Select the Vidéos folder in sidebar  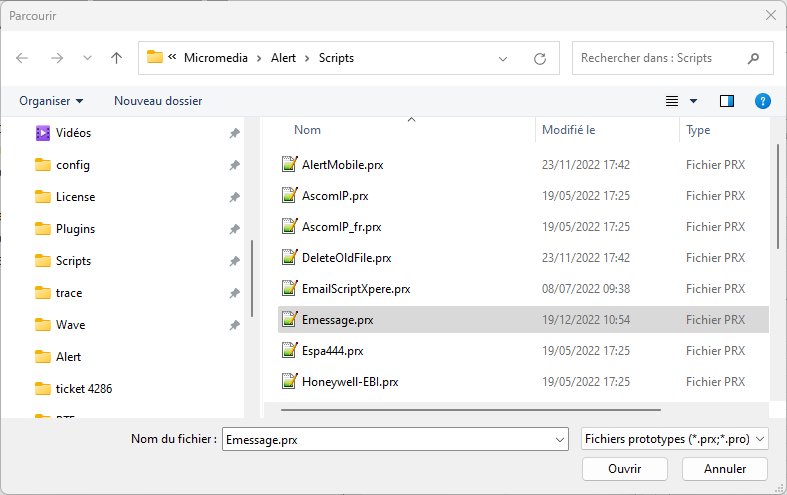click(x=73, y=133)
